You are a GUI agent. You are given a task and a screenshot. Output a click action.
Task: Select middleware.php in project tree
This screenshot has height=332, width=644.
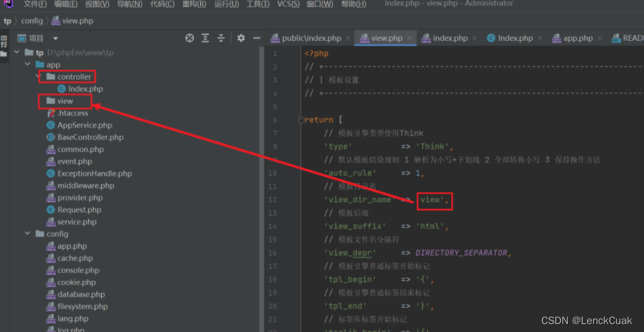point(80,186)
